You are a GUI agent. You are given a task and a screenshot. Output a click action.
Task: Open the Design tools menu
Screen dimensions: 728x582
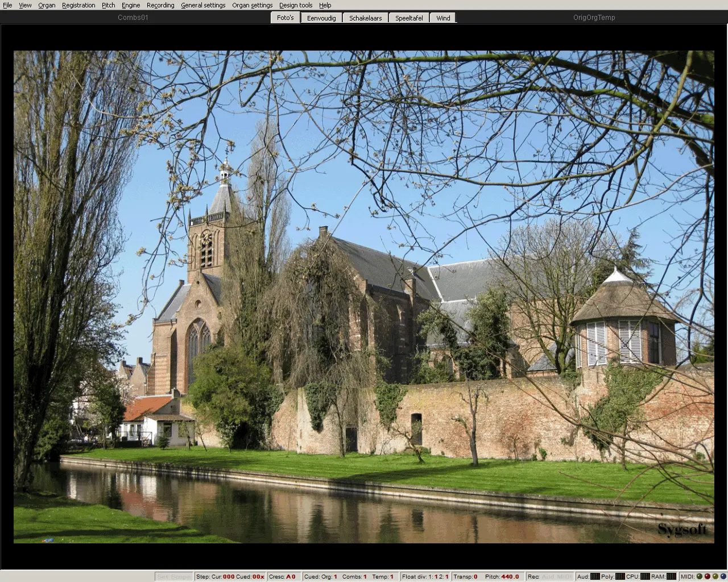pyautogui.click(x=295, y=5)
